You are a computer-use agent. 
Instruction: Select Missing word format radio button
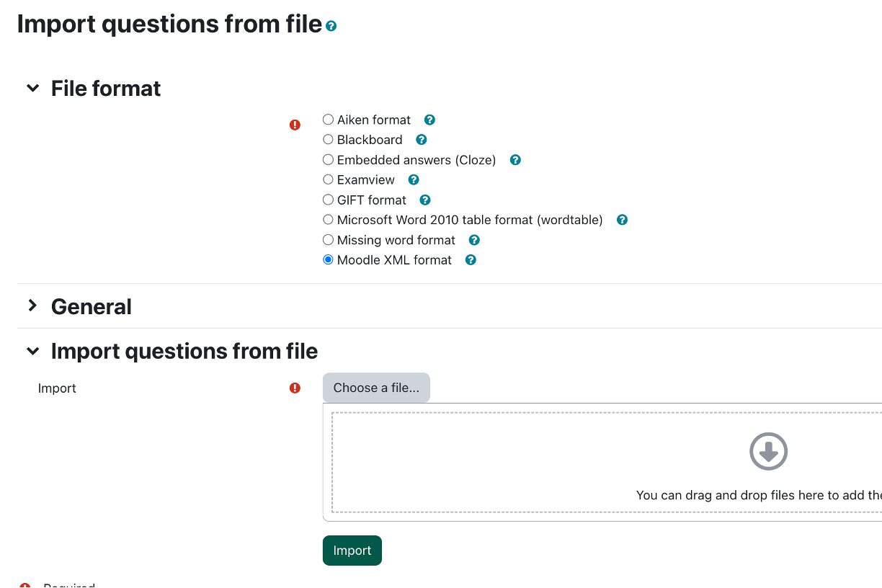329,240
